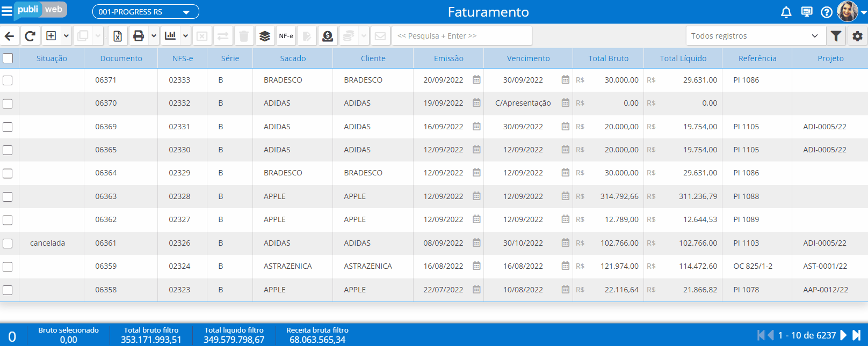Sort by Emissão column header

(449, 58)
